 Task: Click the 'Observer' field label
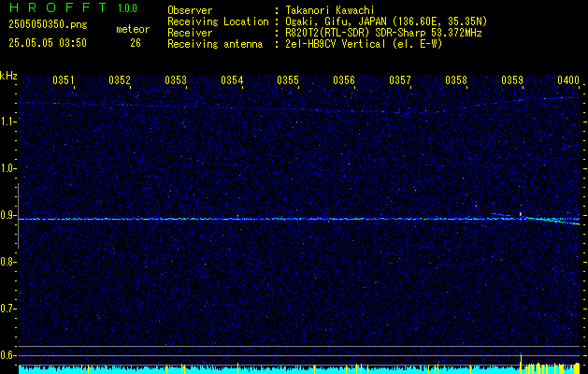tap(190, 10)
